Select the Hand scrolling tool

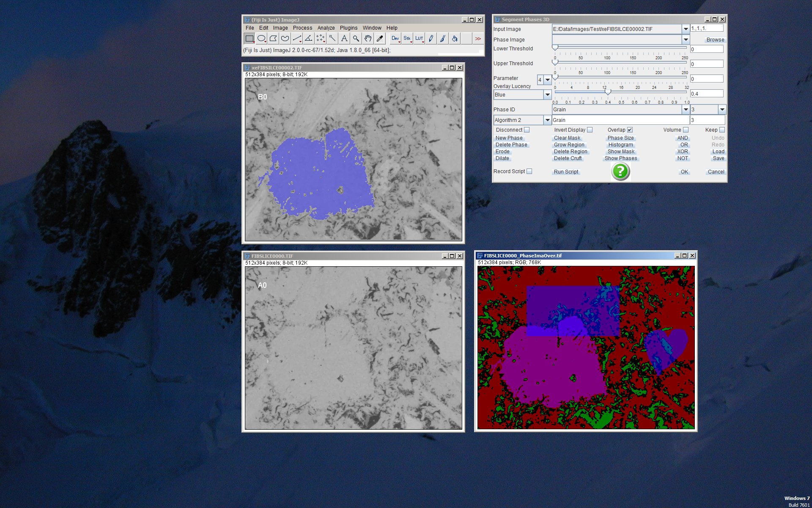point(368,39)
